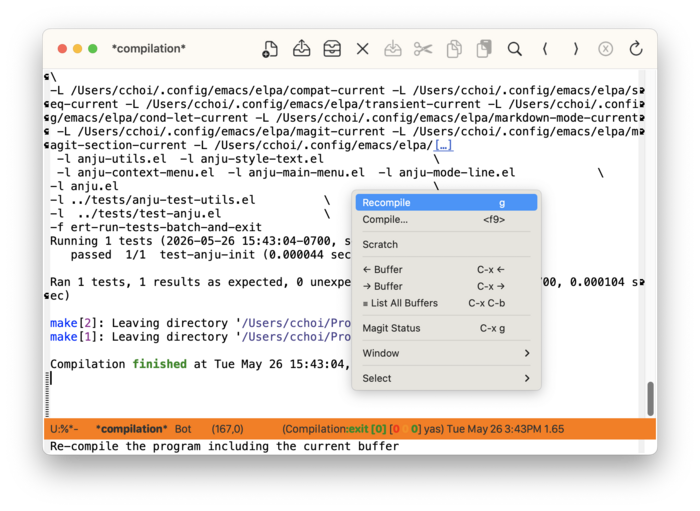Click the New File toolbar icon

pos(270,49)
